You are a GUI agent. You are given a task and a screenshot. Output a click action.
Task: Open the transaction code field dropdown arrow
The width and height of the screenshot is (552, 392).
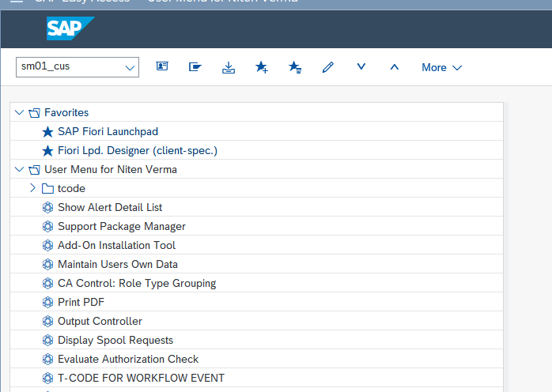click(x=130, y=68)
